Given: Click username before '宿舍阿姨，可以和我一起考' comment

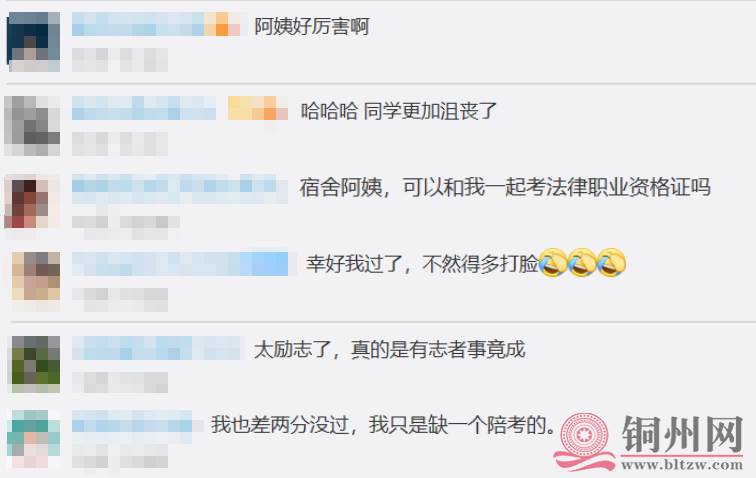Looking at the screenshot, I should pos(180,189).
